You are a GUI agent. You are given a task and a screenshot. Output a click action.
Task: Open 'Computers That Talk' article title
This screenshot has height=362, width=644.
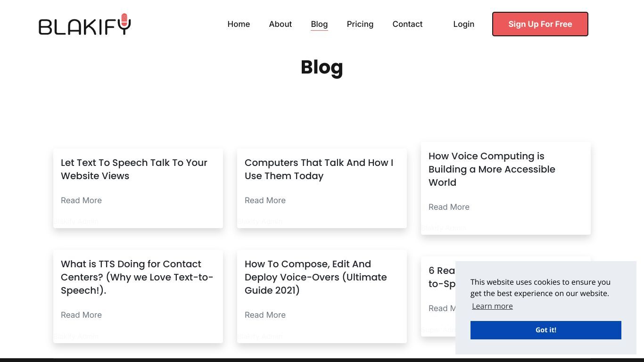tap(319, 169)
